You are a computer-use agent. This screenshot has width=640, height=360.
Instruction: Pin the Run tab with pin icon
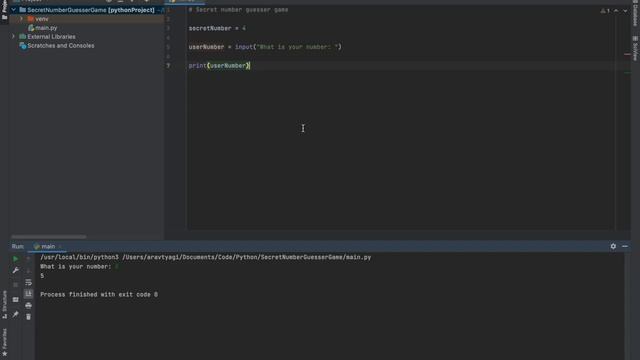coord(16,314)
